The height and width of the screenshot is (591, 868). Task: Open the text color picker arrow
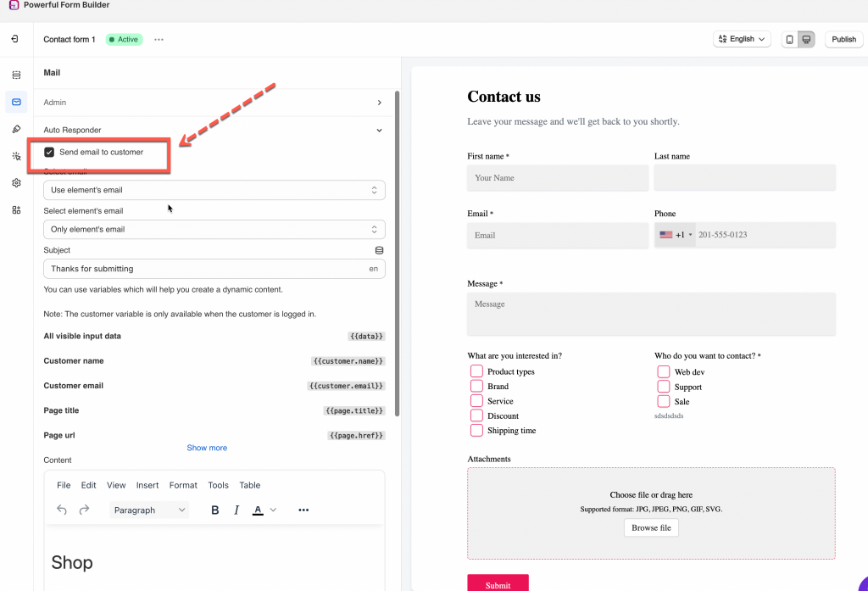[273, 510]
